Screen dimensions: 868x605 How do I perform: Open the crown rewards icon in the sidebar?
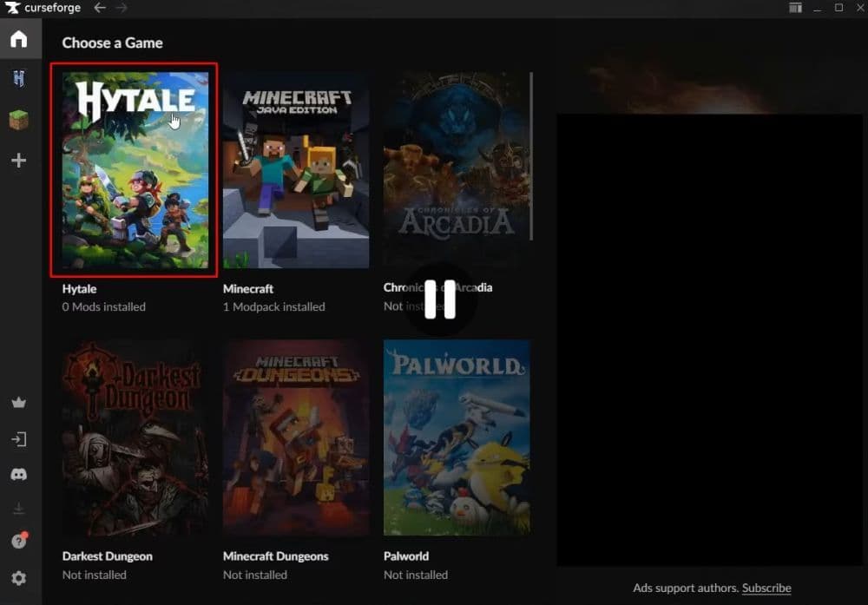(x=18, y=402)
